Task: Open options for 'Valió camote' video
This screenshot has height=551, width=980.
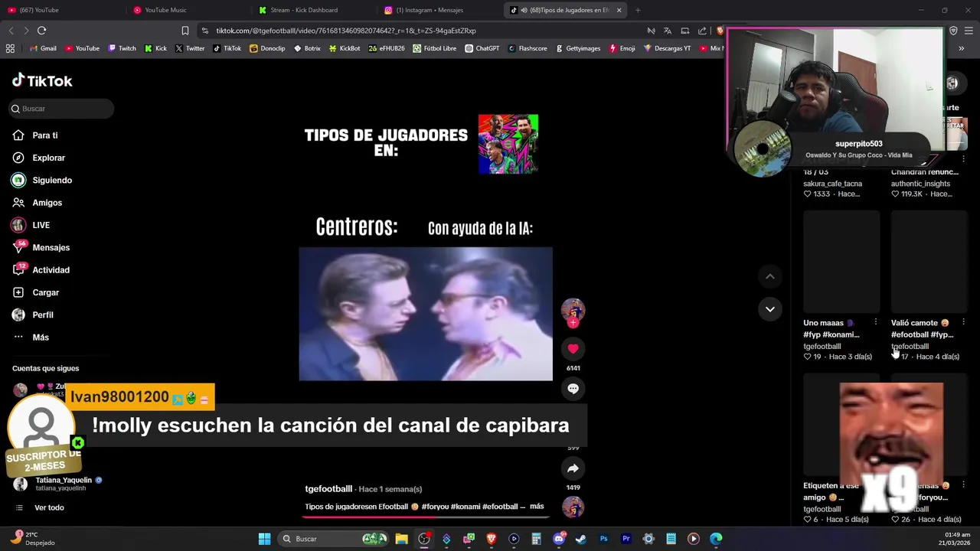Action: point(963,322)
